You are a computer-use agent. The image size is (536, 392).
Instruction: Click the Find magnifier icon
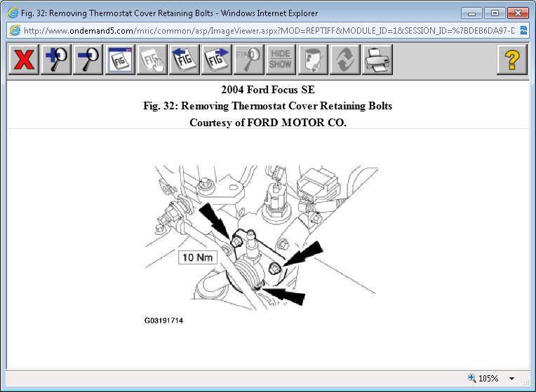(x=248, y=60)
